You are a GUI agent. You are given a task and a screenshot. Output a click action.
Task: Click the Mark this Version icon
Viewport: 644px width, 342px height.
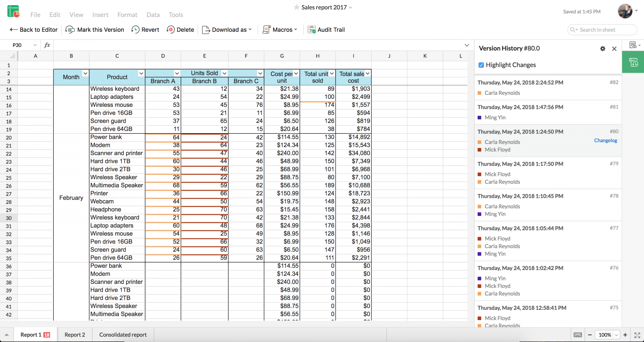click(x=70, y=30)
